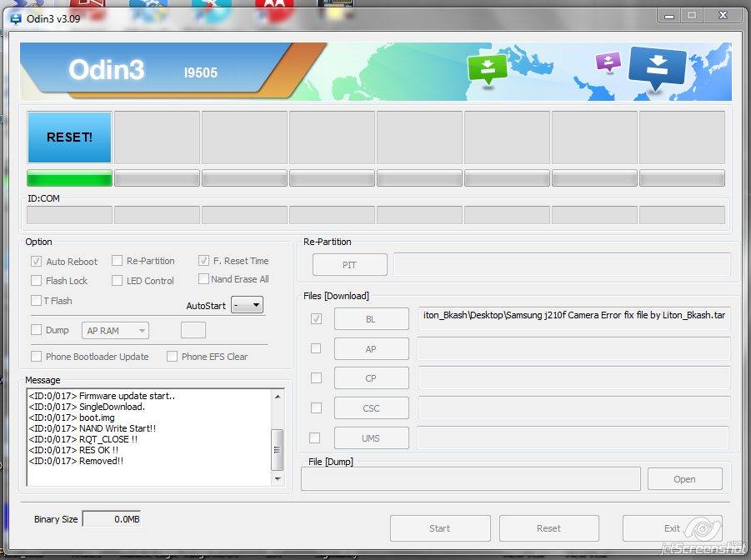
Task: Click the purple download balloon icon in the header
Action: pos(608,62)
